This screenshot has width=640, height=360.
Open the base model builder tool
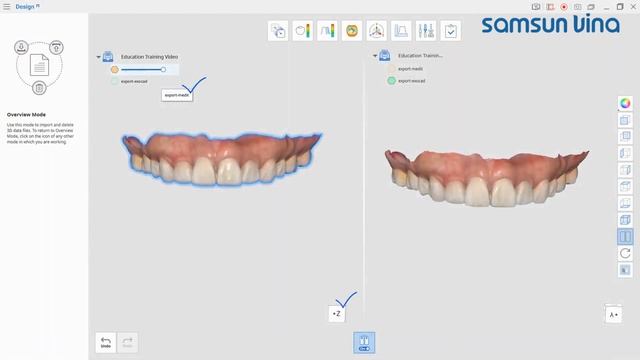tap(401, 31)
